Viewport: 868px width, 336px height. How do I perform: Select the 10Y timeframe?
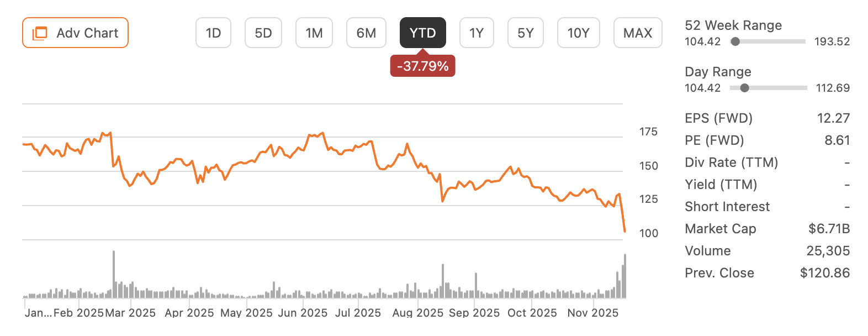coord(578,33)
